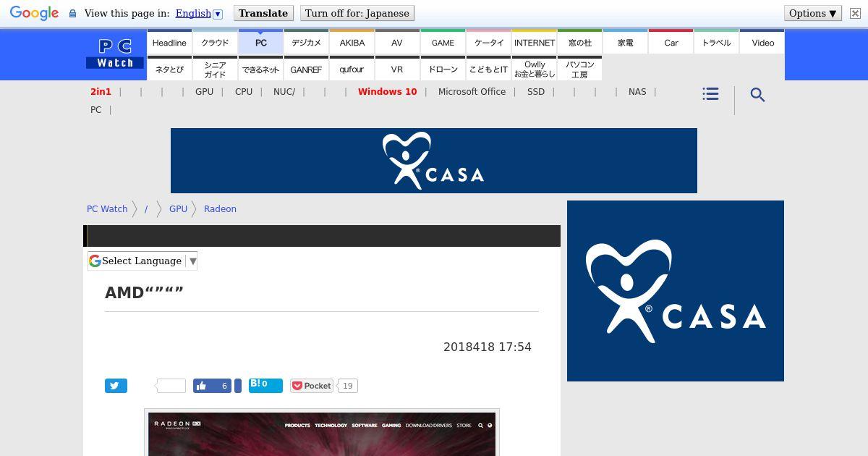
Task: Click the Windows 10 topic link
Action: (x=387, y=92)
